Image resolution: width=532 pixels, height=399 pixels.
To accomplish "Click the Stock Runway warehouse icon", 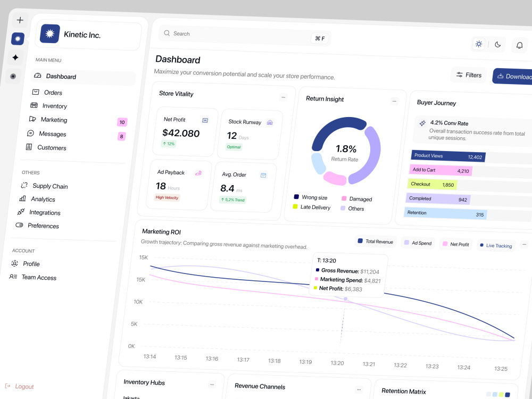I will pos(270,122).
